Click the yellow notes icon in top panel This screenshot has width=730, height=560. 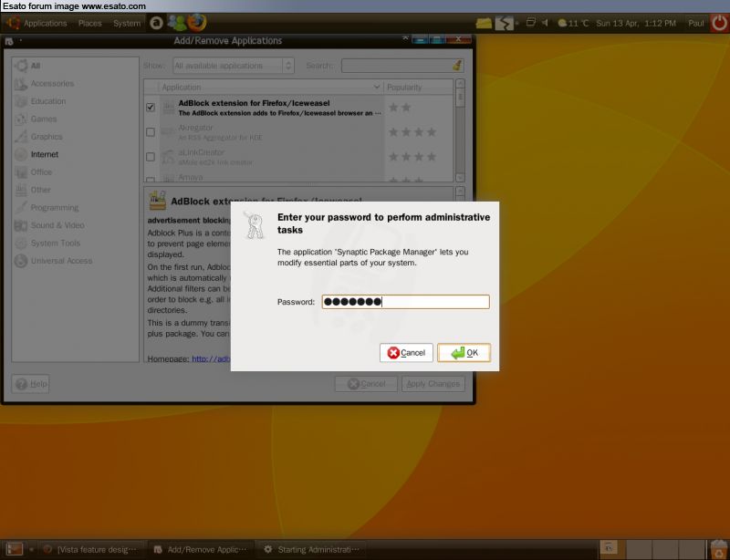(x=484, y=23)
